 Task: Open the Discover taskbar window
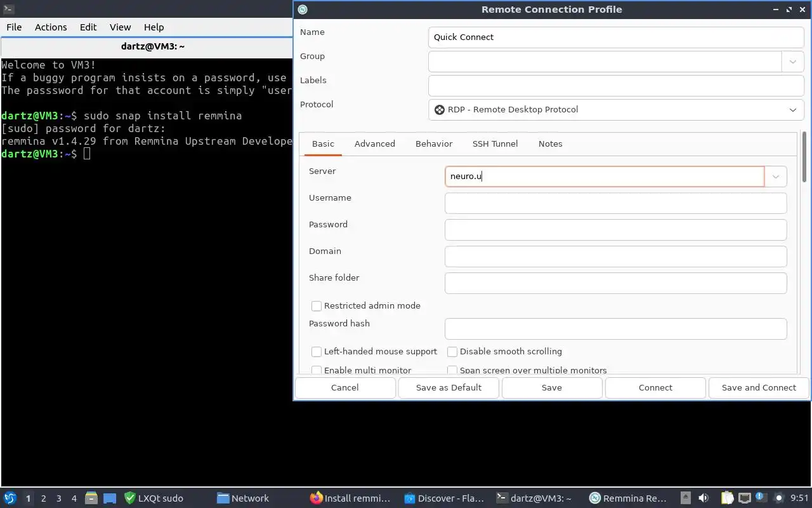point(444,498)
